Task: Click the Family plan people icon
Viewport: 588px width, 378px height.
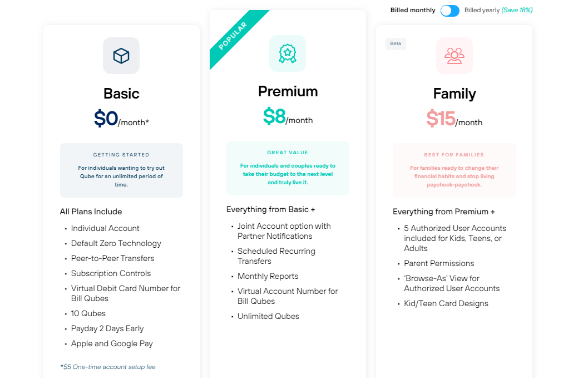Action: pyautogui.click(x=454, y=56)
